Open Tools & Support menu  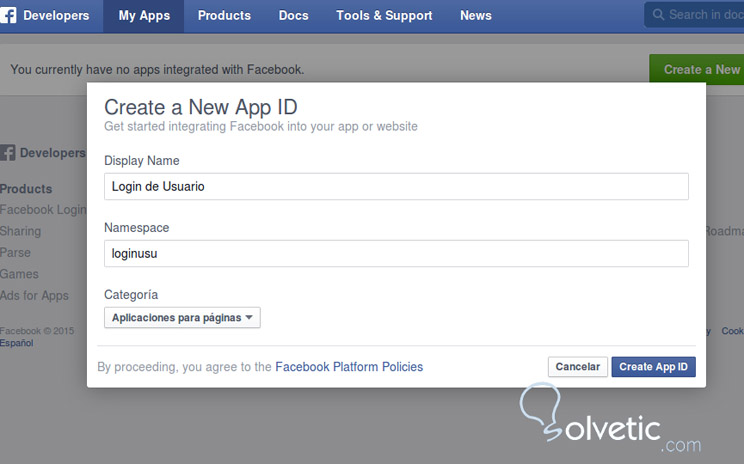[384, 16]
